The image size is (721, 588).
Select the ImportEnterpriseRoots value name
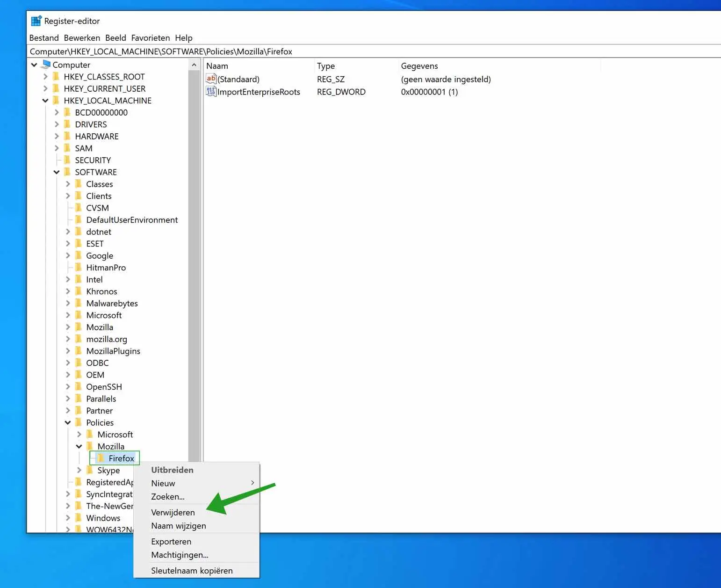click(259, 92)
